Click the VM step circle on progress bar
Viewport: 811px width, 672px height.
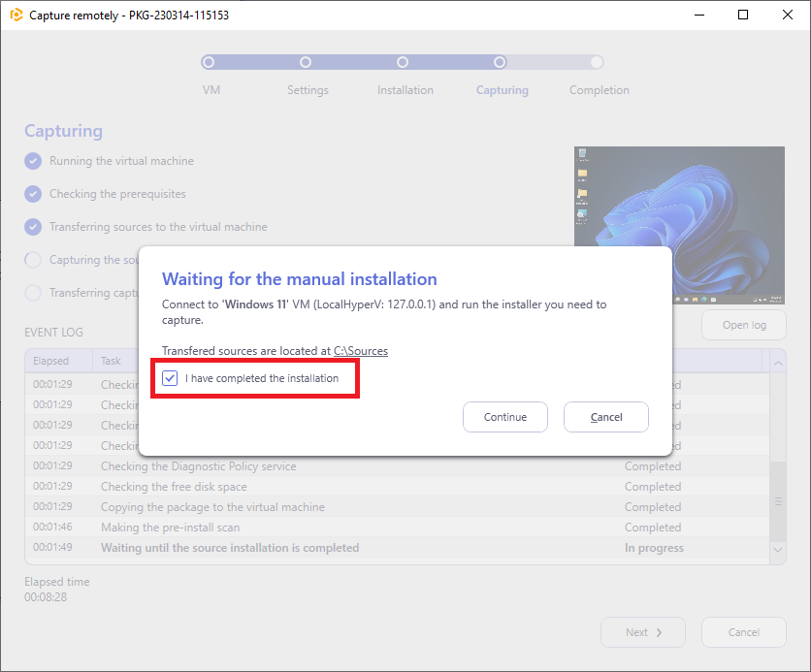209,62
